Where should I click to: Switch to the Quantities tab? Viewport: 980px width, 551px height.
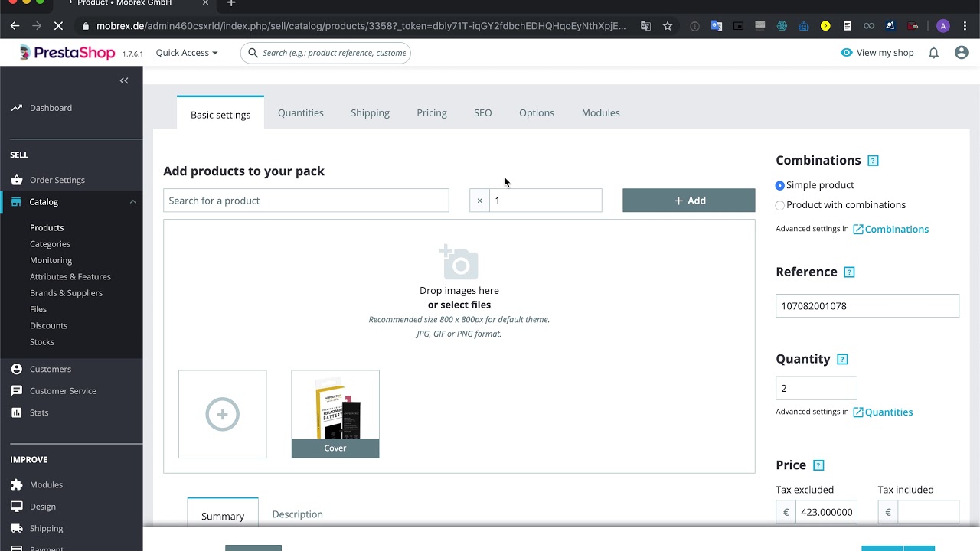click(301, 112)
